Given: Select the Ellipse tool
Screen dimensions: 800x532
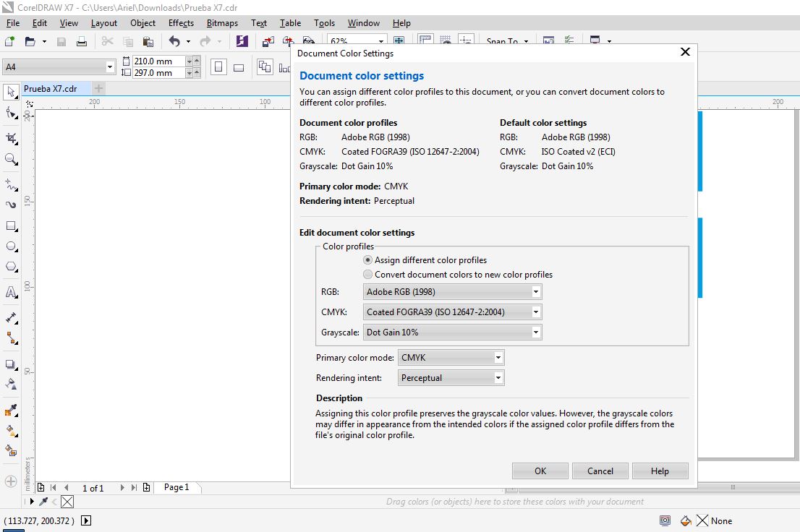Looking at the screenshot, I should tap(11, 246).
